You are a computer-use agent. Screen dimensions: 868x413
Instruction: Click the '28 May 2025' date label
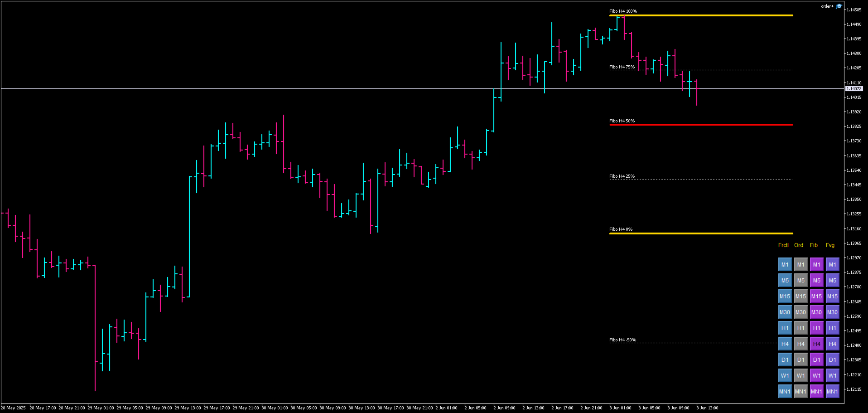[x=13, y=408]
